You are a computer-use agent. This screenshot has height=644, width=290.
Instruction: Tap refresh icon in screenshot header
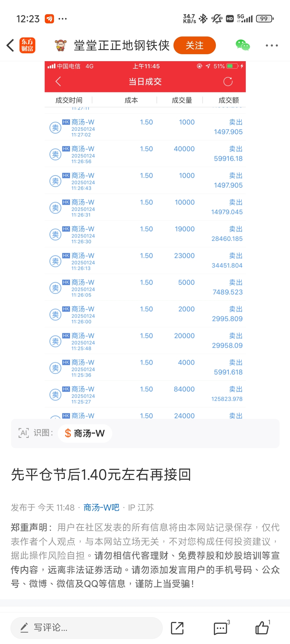228,82
